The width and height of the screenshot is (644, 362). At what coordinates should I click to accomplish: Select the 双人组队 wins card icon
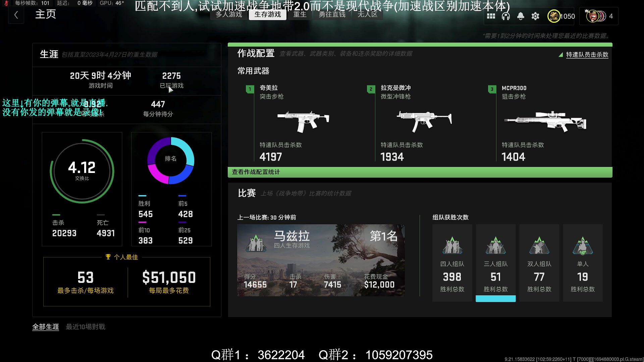[x=539, y=246]
